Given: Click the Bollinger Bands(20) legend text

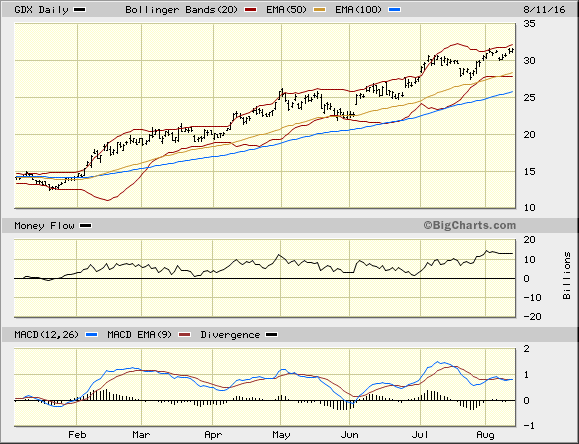Looking at the screenshot, I should 181,10.
